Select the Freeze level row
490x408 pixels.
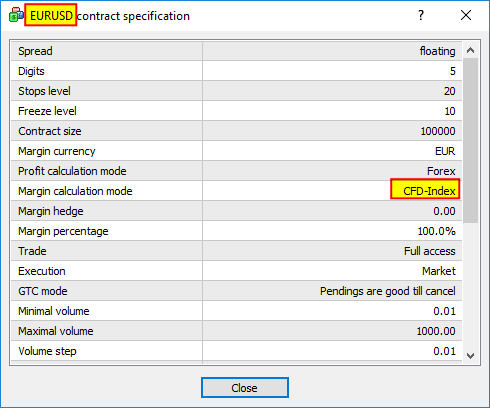236,111
